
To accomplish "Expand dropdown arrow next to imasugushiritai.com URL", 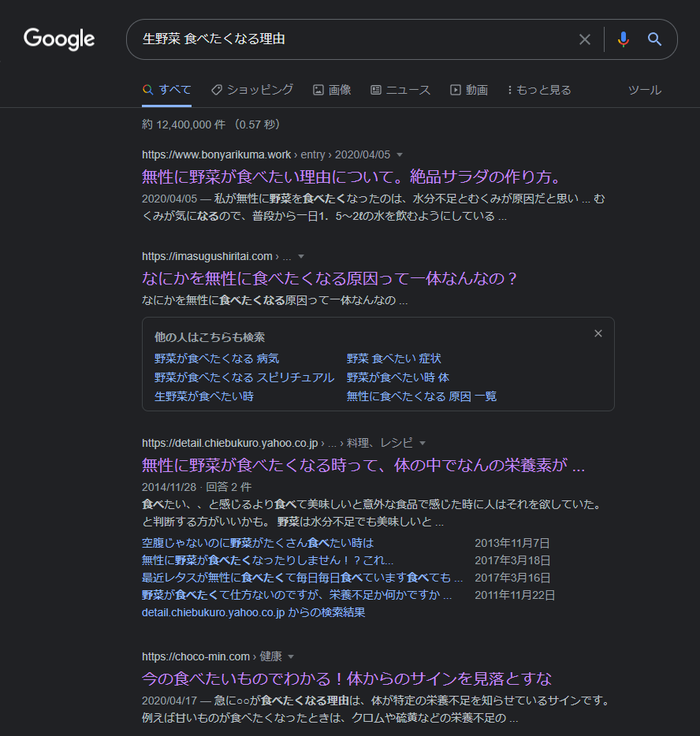I will click(301, 257).
